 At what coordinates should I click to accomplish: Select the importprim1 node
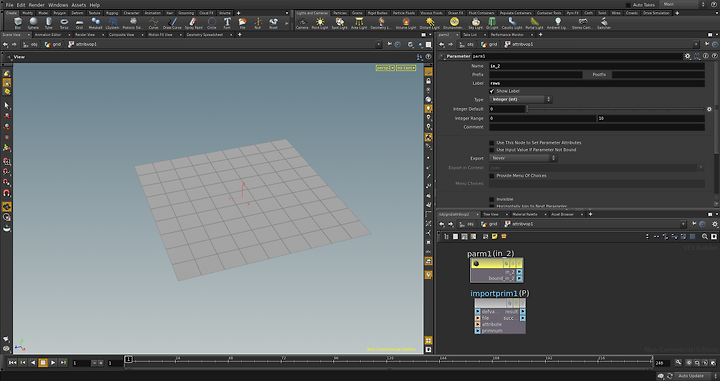click(500, 316)
